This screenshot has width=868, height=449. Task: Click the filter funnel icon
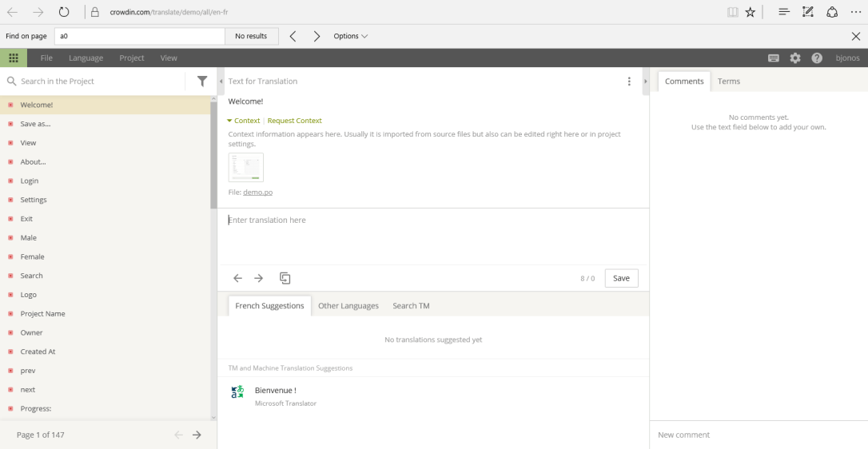tap(202, 81)
